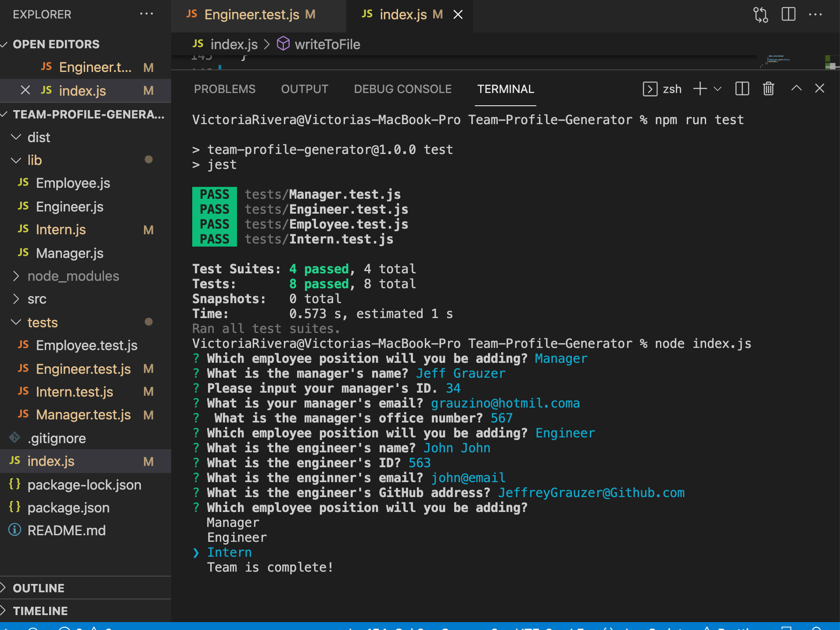Click the index.js breadcrumb link
This screenshot has width=840, height=630.
[234, 44]
